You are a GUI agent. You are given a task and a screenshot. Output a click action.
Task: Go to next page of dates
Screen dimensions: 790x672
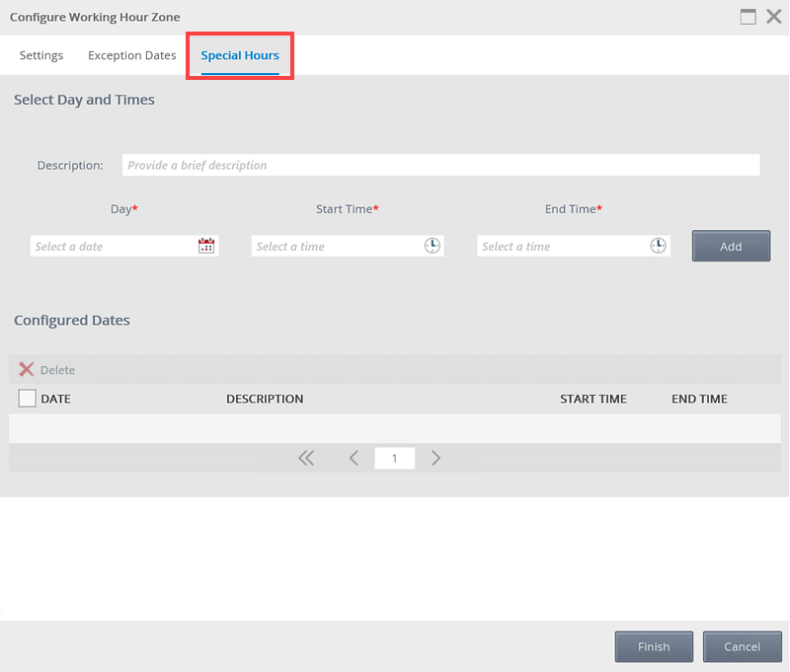tap(435, 458)
